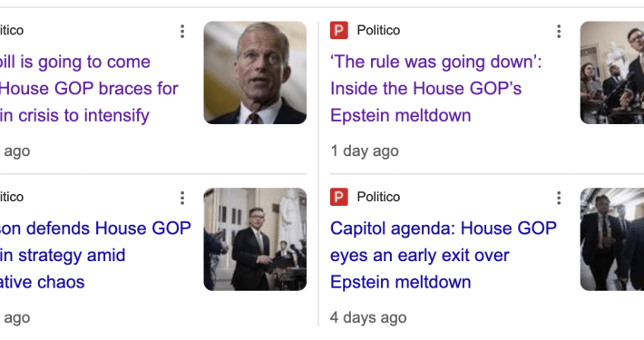Click Politico source name above 'The rule was going down'
This screenshot has width=644, height=340.
(378, 31)
